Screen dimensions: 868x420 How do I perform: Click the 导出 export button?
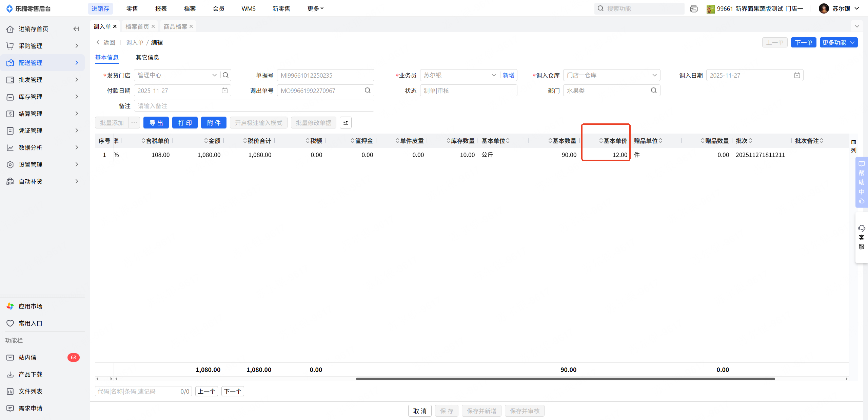click(156, 123)
